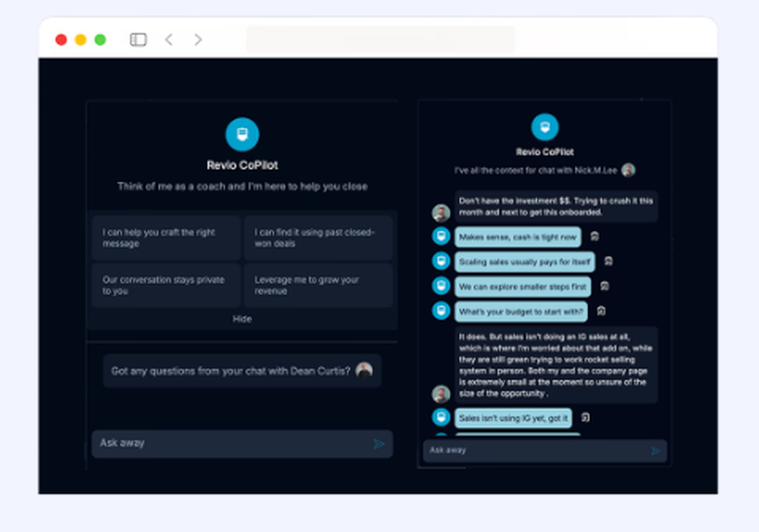Choose 'Makes sense, cash is tight now' suggestion

tap(518, 237)
